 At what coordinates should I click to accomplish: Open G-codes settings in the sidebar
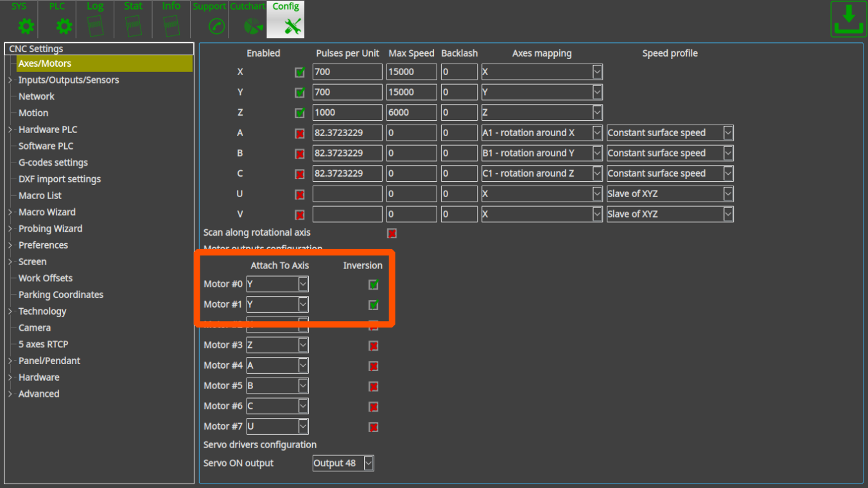[x=53, y=162]
